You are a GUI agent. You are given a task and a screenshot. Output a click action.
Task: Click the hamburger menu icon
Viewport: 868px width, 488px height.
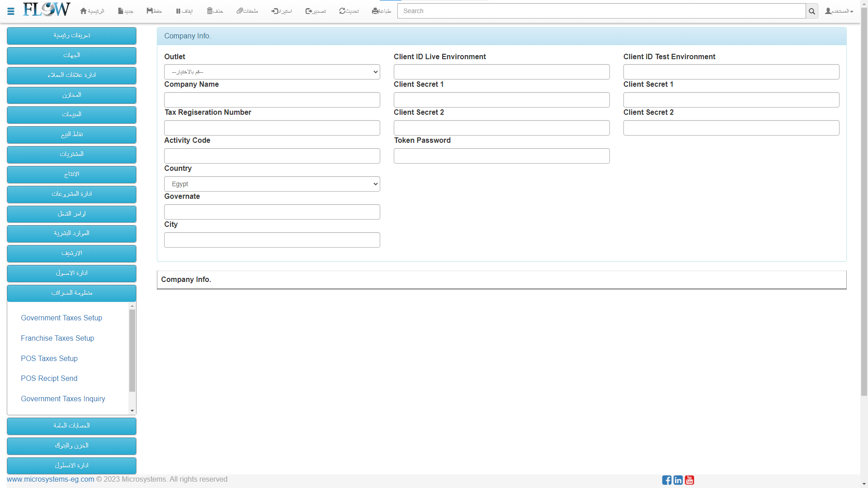point(11,11)
